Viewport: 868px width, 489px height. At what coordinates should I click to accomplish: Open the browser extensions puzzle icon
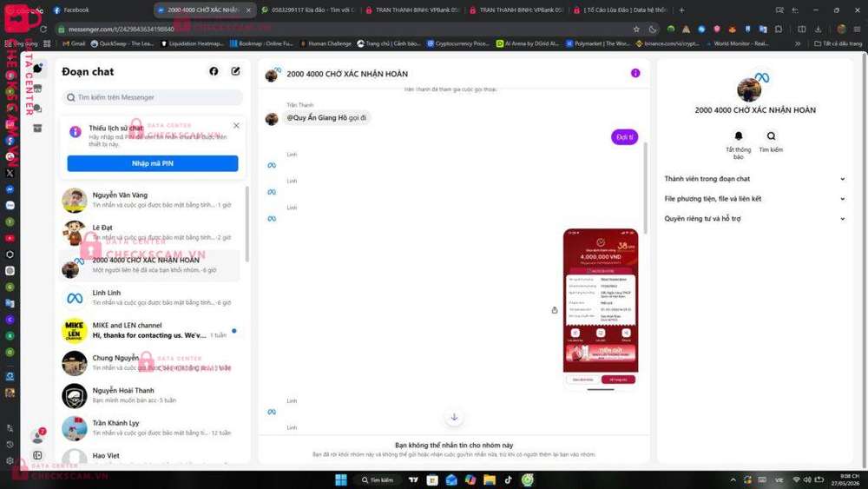point(779,29)
